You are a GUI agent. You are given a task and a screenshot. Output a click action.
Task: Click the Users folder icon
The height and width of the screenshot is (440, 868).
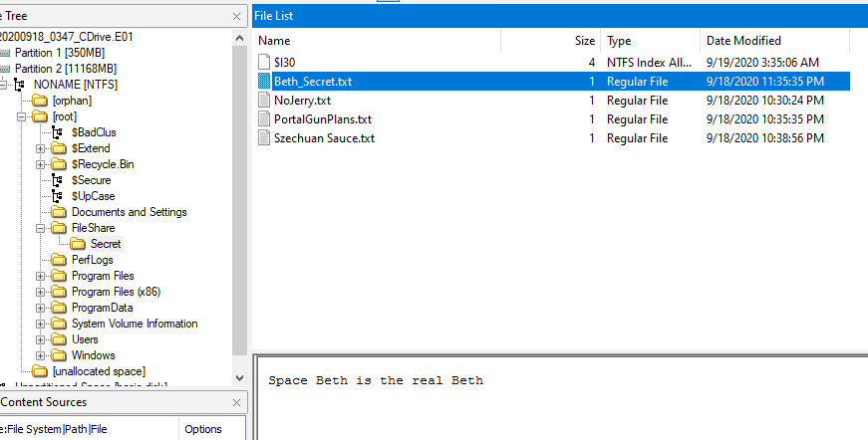point(59,339)
